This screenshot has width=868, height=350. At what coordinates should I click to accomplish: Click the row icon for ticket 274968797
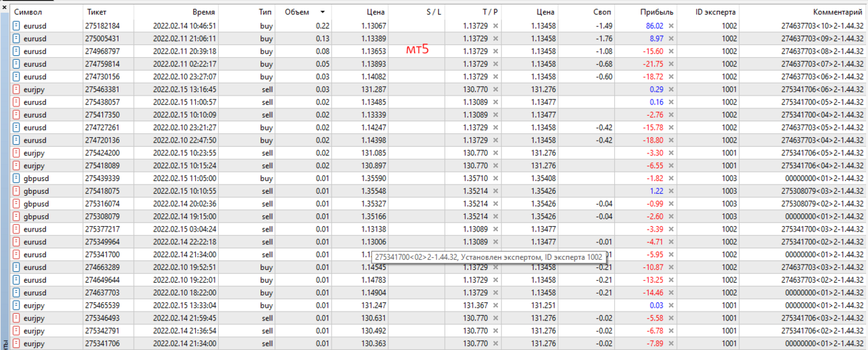[x=17, y=51]
